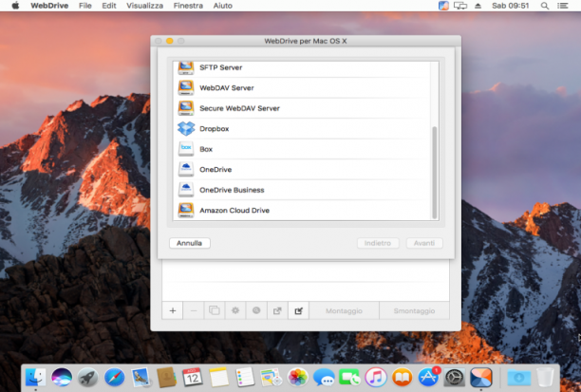The width and height of the screenshot is (581, 392).
Task: Open Photos from the Dock
Action: 297,378
